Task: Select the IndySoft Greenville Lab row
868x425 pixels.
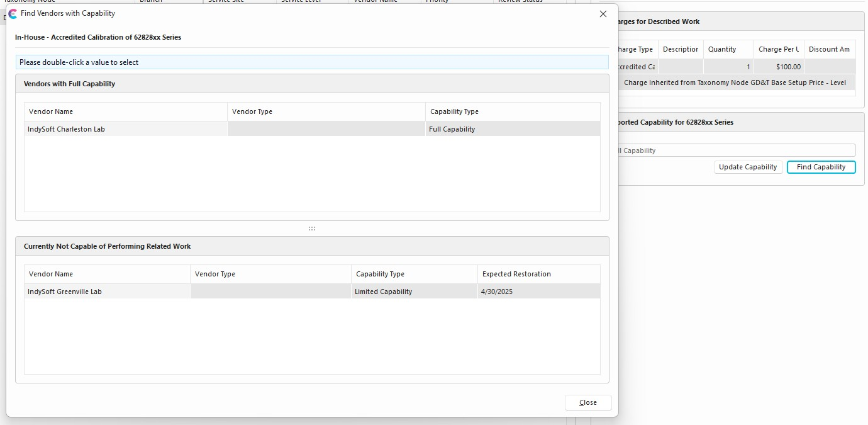Action: pos(107,292)
